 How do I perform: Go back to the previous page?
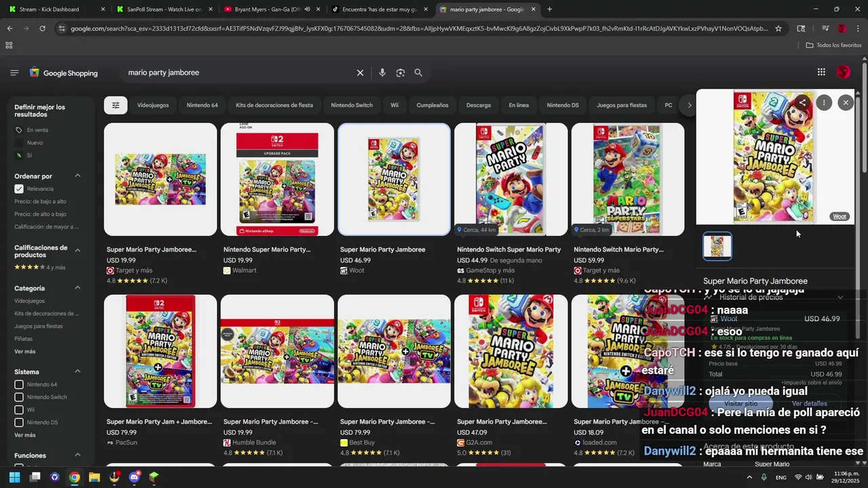pyautogui.click(x=9, y=28)
